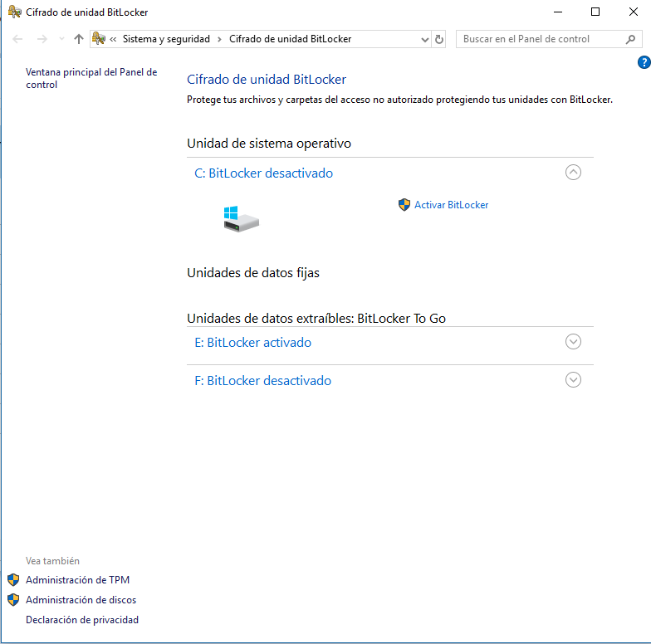Click the 'Activar BitLocker' link
The height and width of the screenshot is (644, 651).
451,205
